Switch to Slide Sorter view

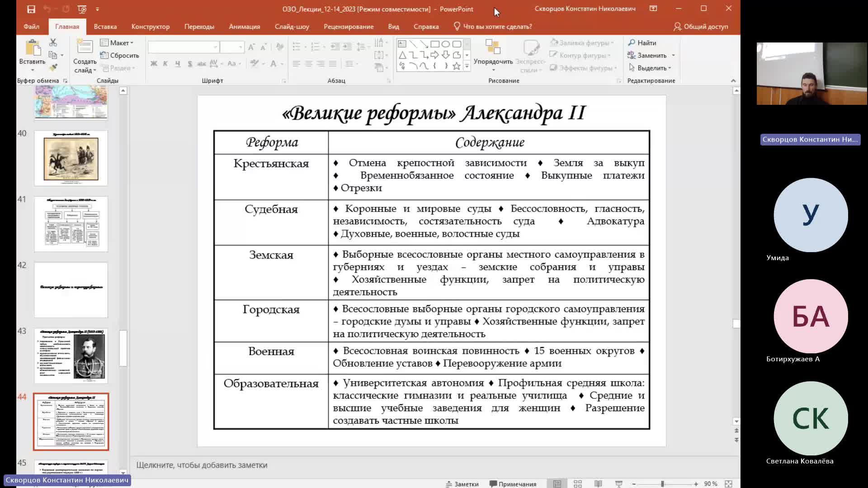[x=578, y=484]
